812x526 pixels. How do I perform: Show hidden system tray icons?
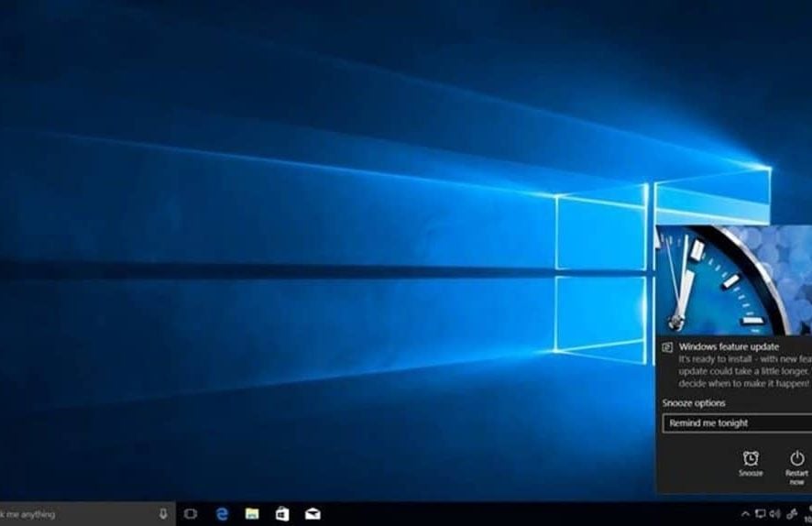click(745, 514)
